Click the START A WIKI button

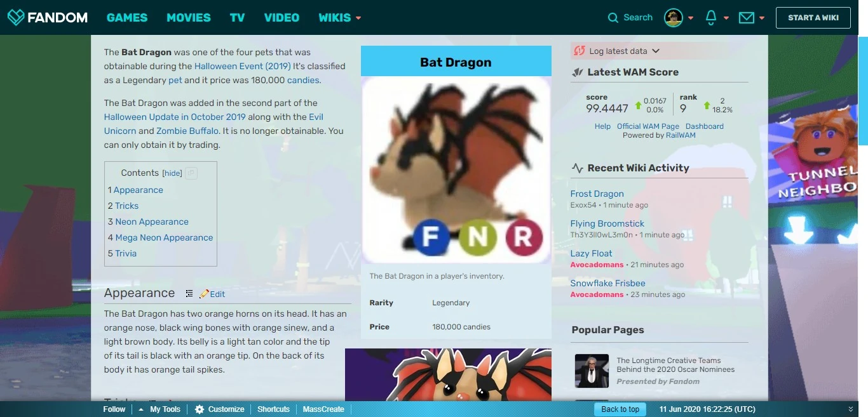point(813,18)
